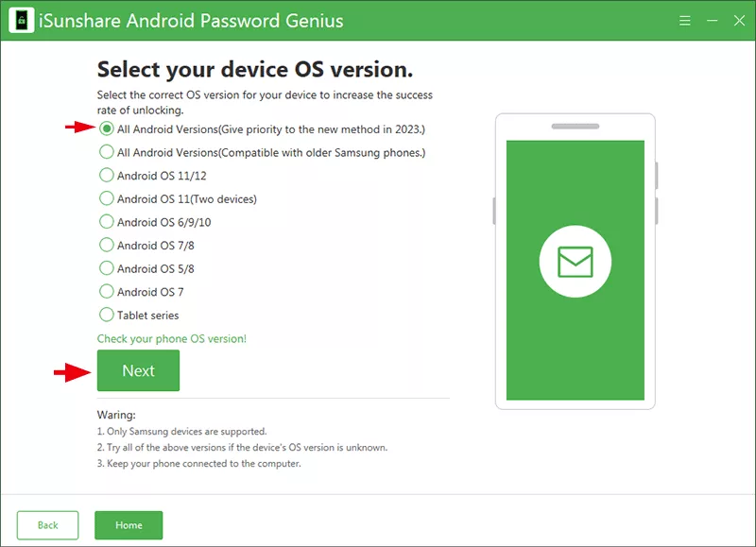
Task: Select the second Android OS 7/8 option
Action: coord(106,268)
